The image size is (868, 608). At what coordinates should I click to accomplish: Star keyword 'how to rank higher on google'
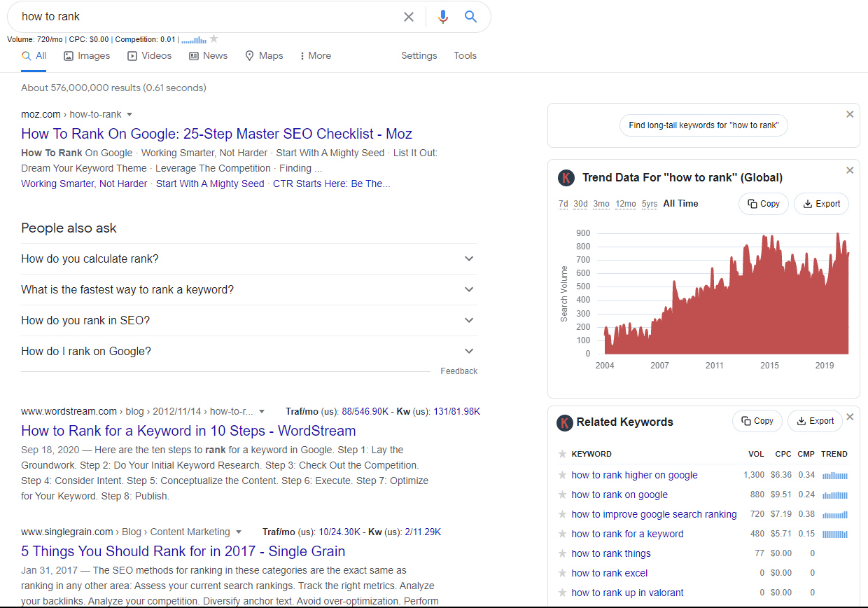(x=561, y=475)
